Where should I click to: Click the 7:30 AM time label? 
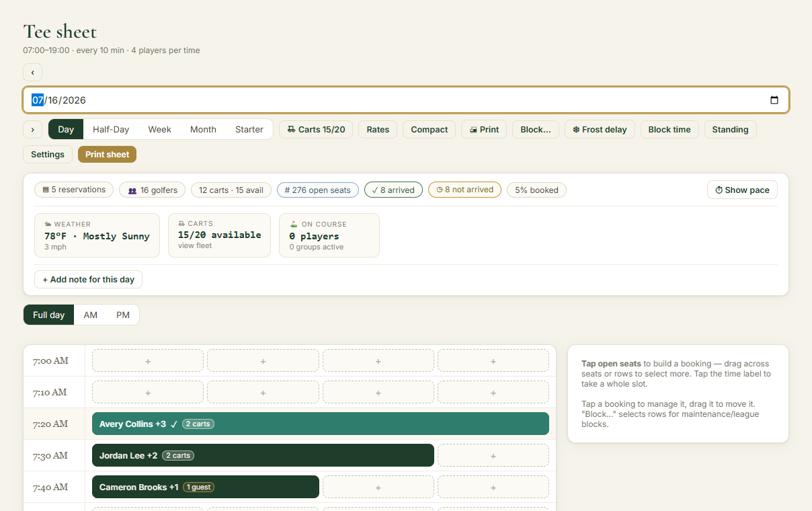pyautogui.click(x=50, y=456)
